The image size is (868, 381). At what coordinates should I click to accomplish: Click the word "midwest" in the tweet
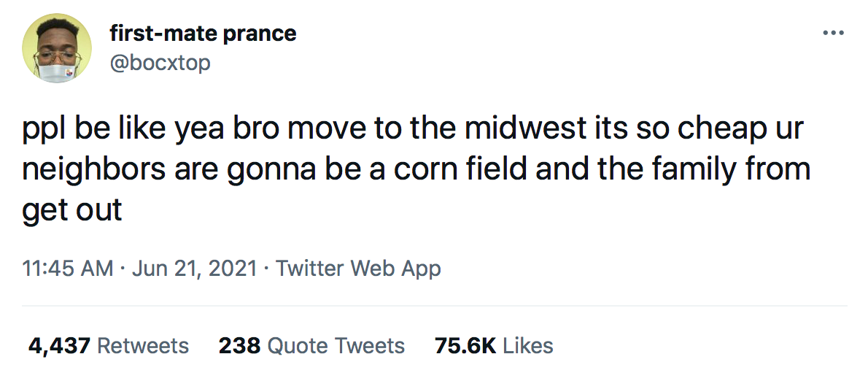tap(526, 130)
